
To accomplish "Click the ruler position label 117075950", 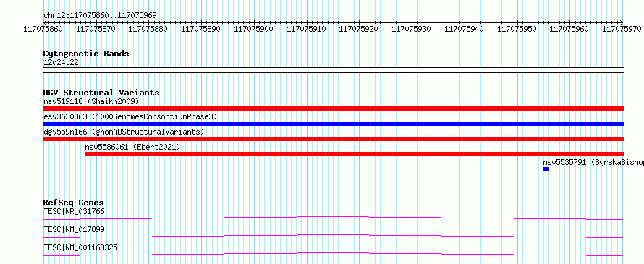I will (x=517, y=29).
